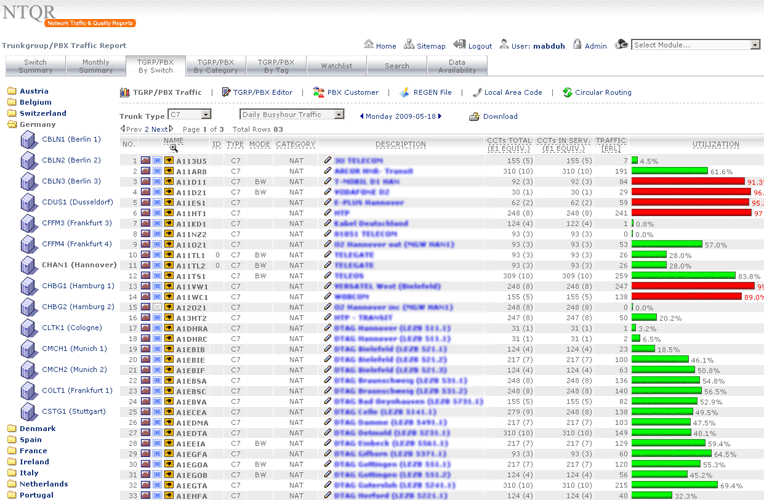The height and width of the screenshot is (500, 764).
Task: Click the Home icon in top bar
Action: [x=367, y=45]
